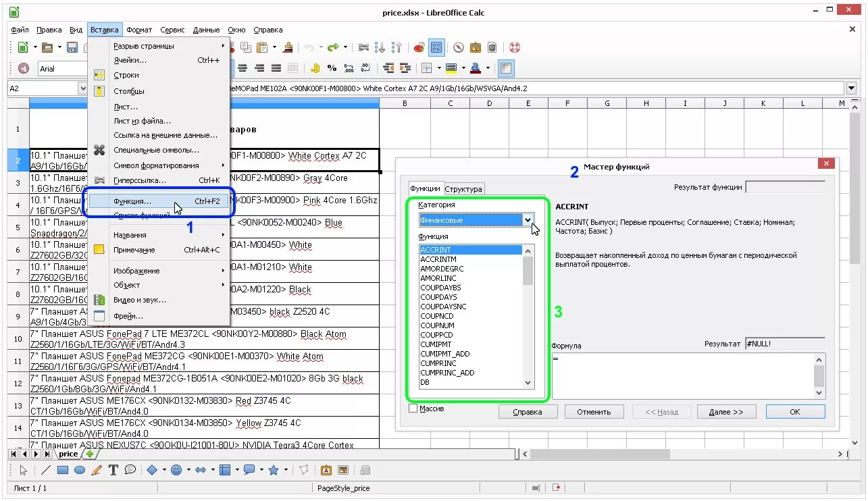
Task: Click the Increase indent icon
Action: pos(405,68)
